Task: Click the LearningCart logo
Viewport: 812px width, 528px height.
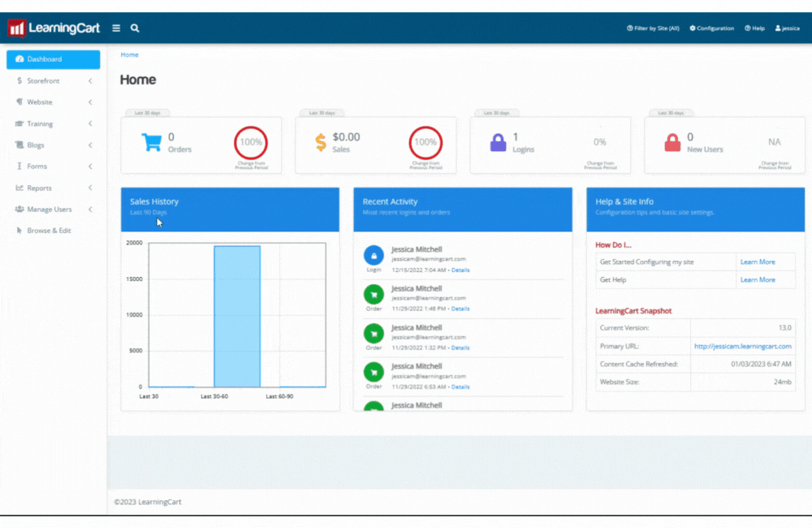Action: tap(54, 28)
